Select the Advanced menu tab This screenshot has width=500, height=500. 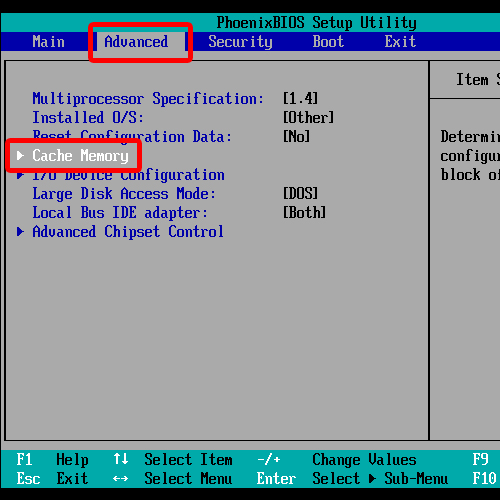136,42
